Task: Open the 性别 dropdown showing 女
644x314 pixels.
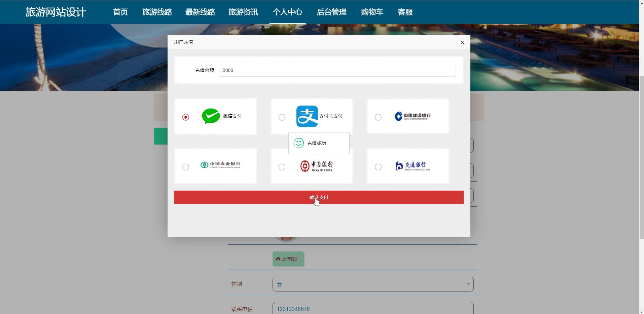Action: (x=373, y=284)
